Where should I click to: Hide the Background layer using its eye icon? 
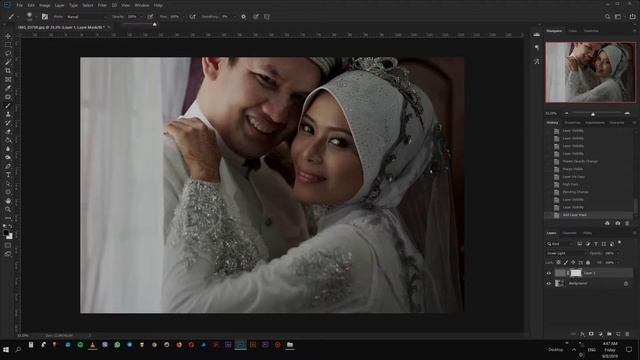pos(549,283)
